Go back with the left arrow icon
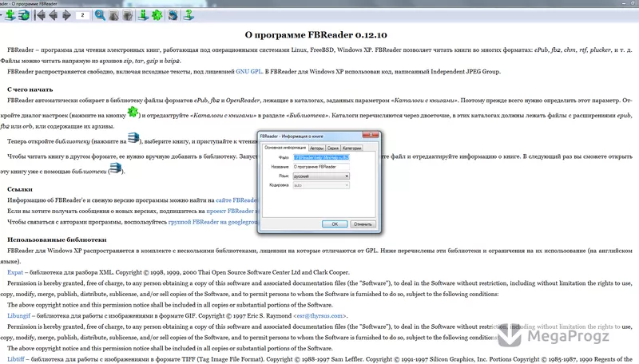 [53, 15]
